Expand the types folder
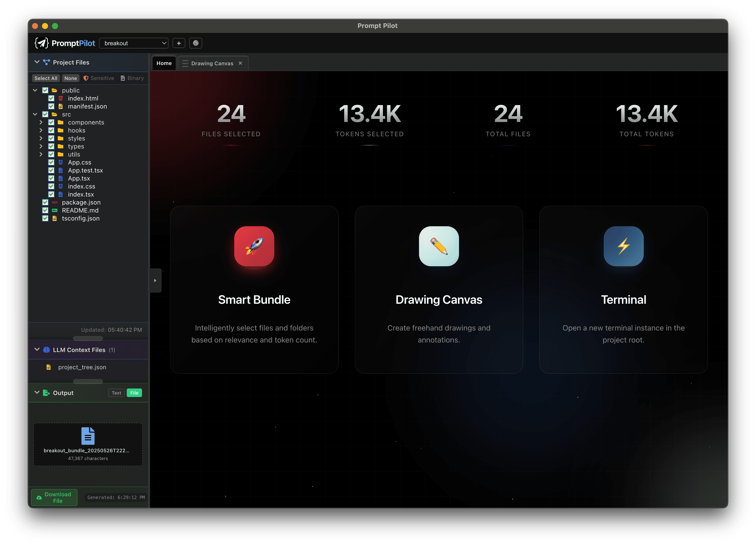The height and width of the screenshot is (545, 756). (41, 146)
